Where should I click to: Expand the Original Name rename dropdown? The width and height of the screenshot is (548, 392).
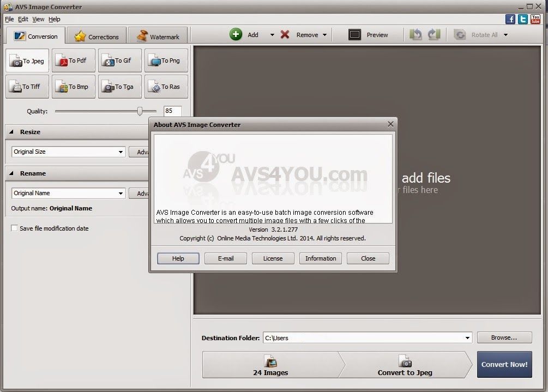click(x=121, y=194)
